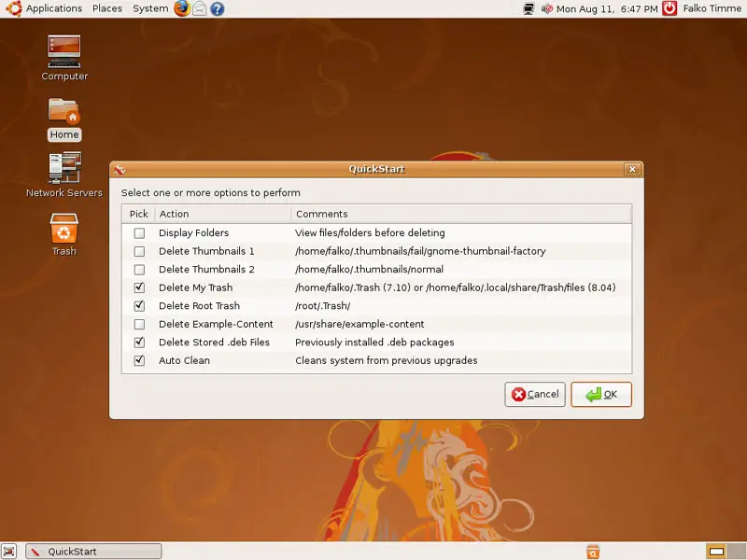Select 'Delete Stored .deb Files' action text
This screenshot has width=747, height=560.
click(x=215, y=343)
